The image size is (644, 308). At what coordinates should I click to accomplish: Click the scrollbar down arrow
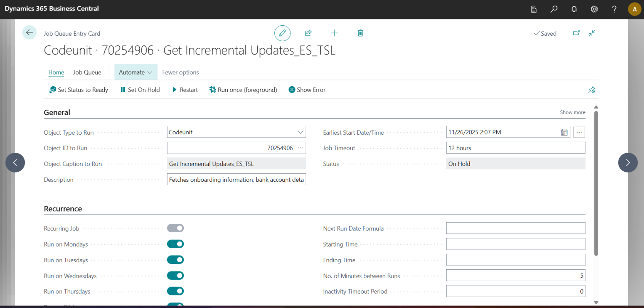[x=596, y=302]
